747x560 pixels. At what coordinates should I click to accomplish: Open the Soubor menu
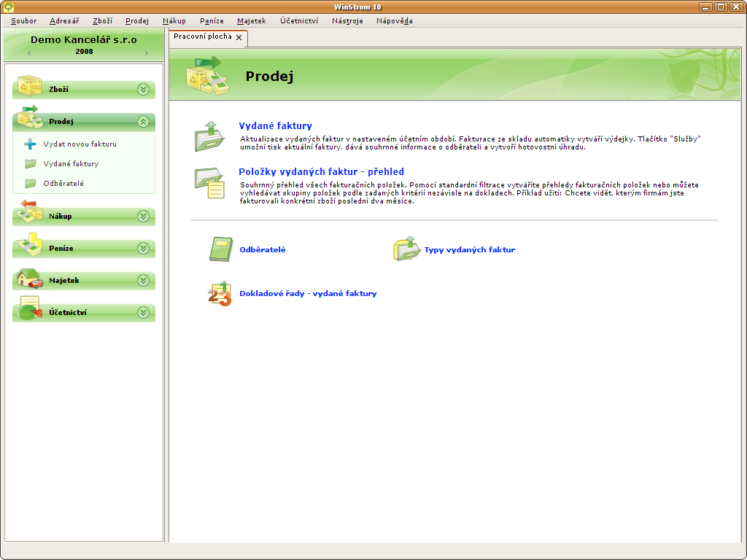(x=23, y=21)
